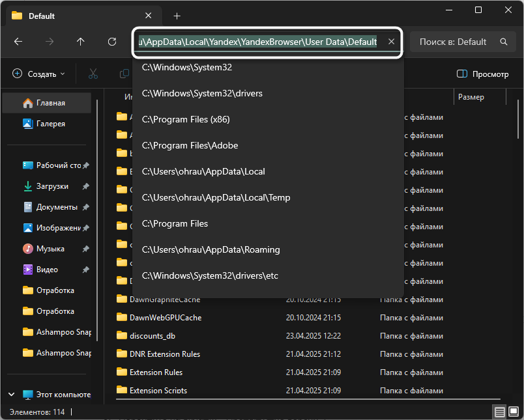Refresh the current folder view
Screen dimensions: 524x420
[112, 42]
